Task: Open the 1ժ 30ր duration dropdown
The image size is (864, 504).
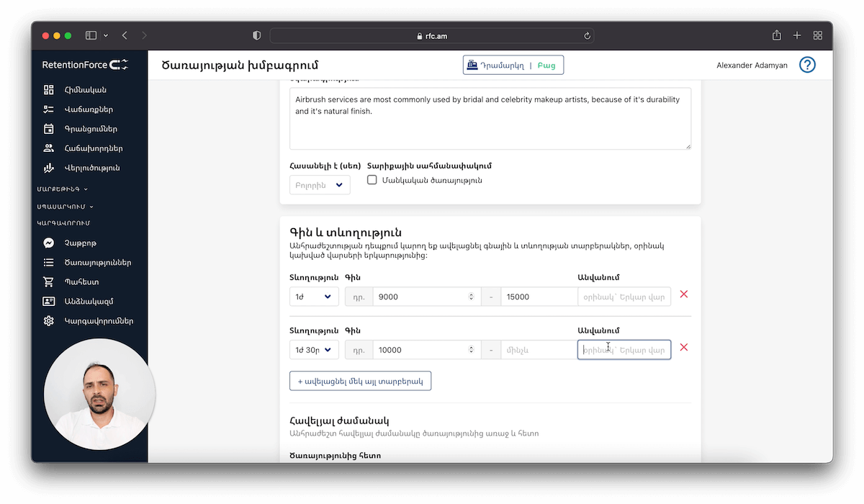Action: pos(314,350)
